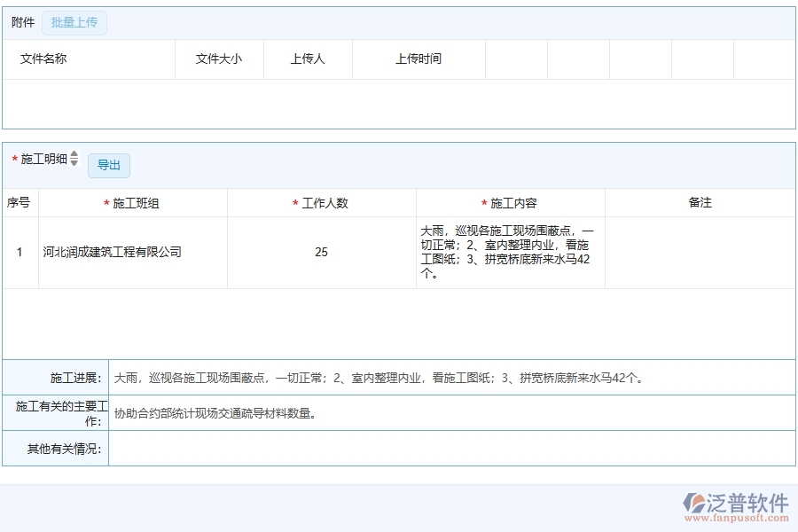Click the red asterisk beside 施工班组 header

tap(107, 202)
